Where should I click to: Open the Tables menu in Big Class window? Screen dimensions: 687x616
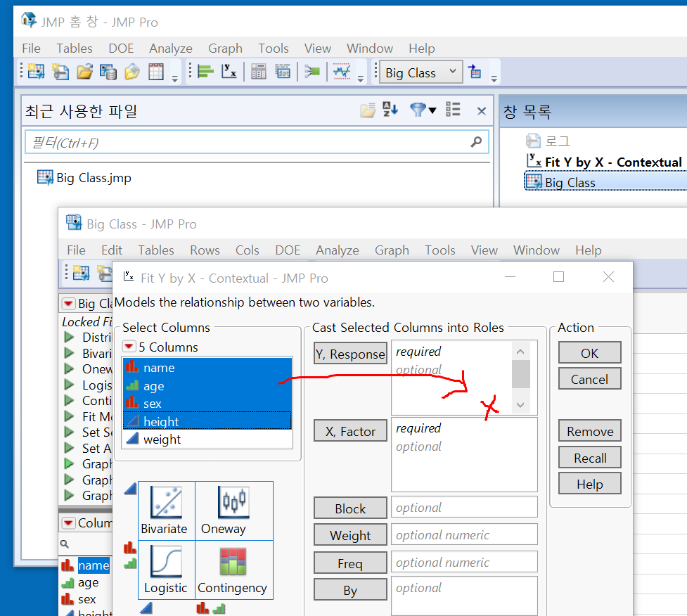(x=155, y=250)
